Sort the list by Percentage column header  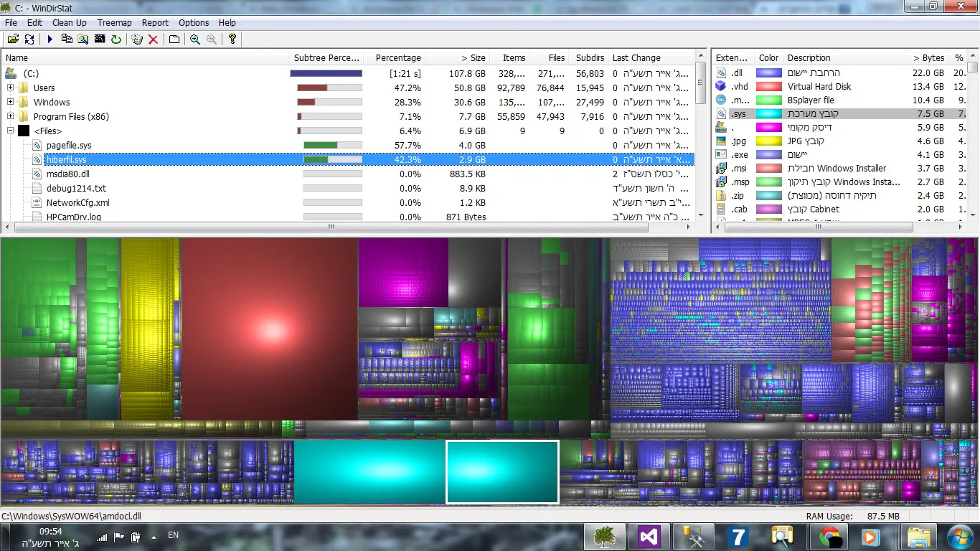pyautogui.click(x=398, y=58)
